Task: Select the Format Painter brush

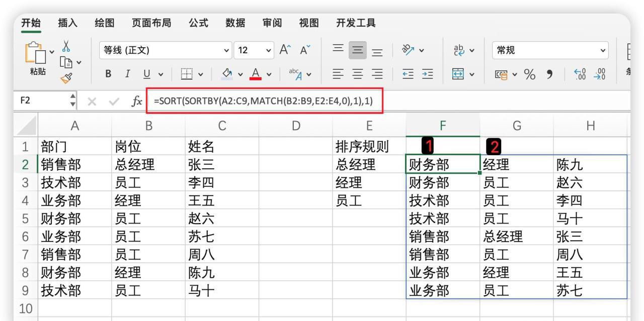Action: 66,77
